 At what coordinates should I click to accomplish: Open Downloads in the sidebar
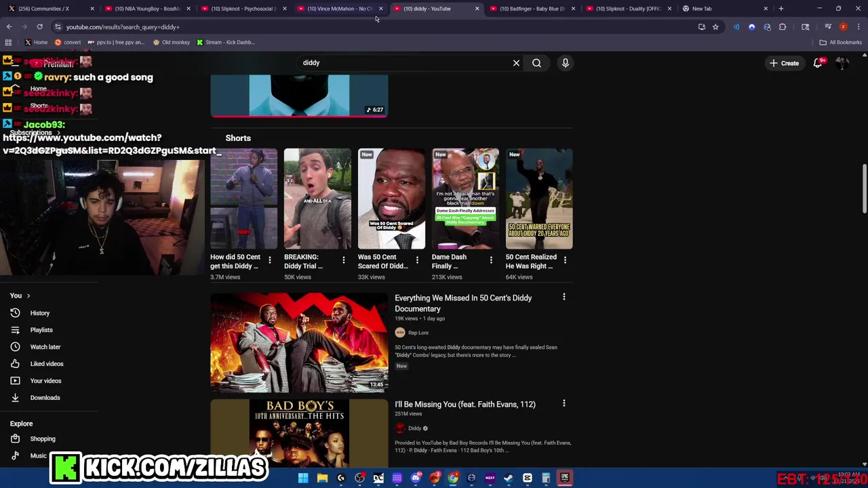click(45, 398)
